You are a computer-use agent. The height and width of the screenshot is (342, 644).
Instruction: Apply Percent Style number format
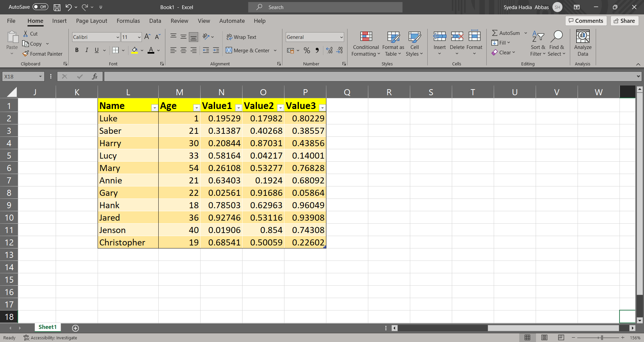[x=306, y=50]
